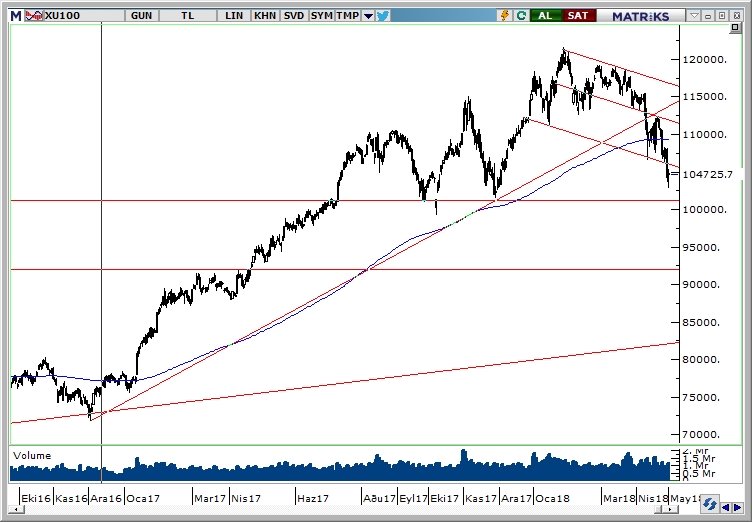Click the Matriks M logo icon
The image size is (752, 522).
pyautogui.click(x=16, y=16)
